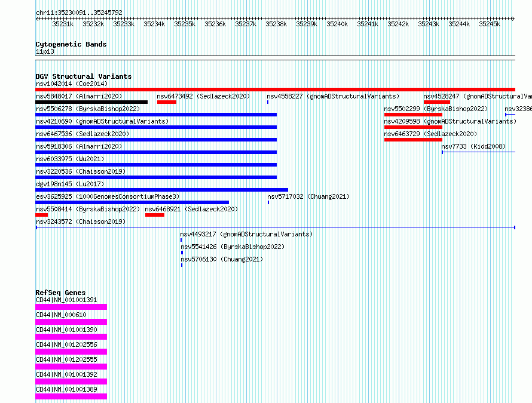532x403 pixels.
Task: Click the red nsv6473492 (Sedlazeck2020) bar
Action: point(167,102)
